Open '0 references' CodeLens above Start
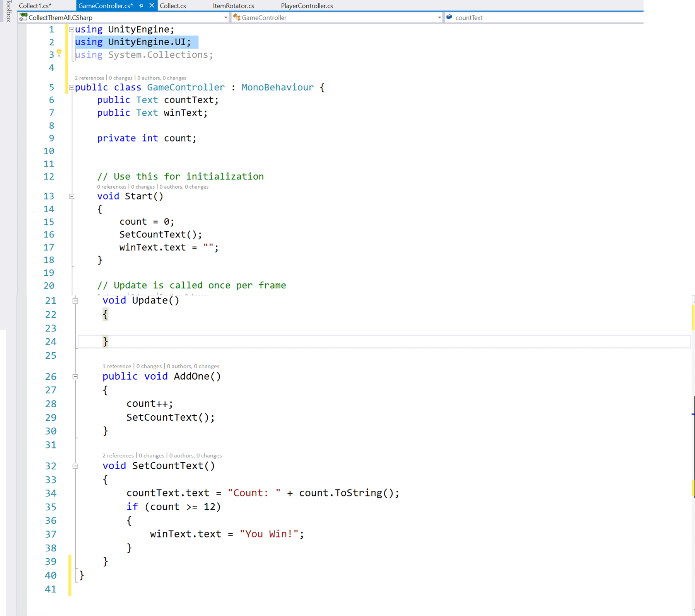Image resolution: width=695 pixels, height=616 pixels. (x=112, y=187)
